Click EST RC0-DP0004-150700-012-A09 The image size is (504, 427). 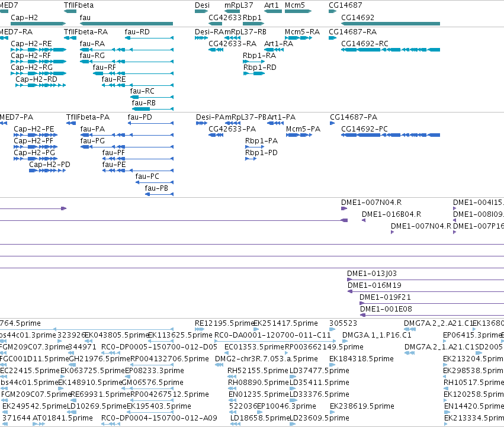[111, 424]
